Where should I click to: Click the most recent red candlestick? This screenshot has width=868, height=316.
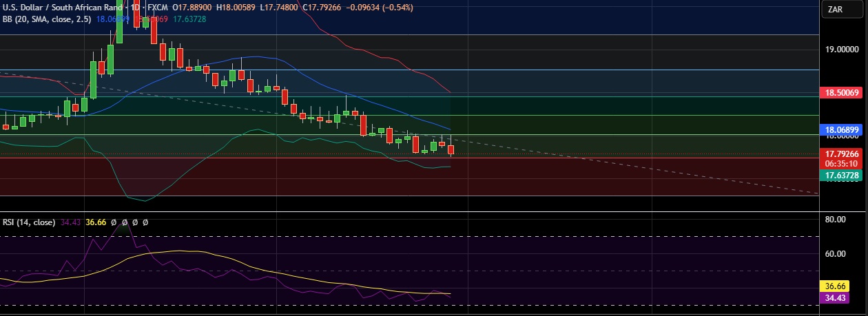(x=451, y=150)
